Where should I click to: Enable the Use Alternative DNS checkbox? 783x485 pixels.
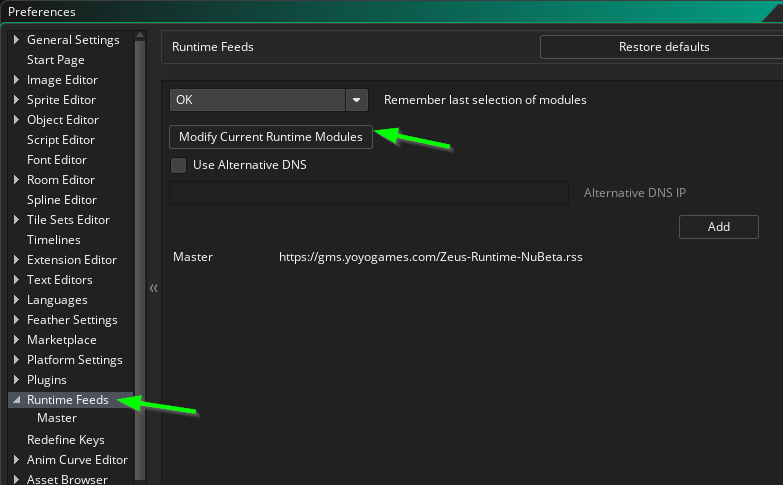point(179,165)
